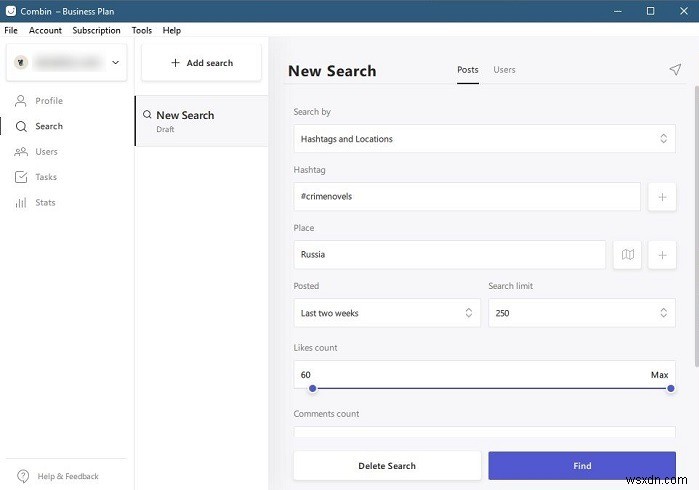Open the Stats bar chart icon
This screenshot has width=699, height=490.
tap(21, 203)
